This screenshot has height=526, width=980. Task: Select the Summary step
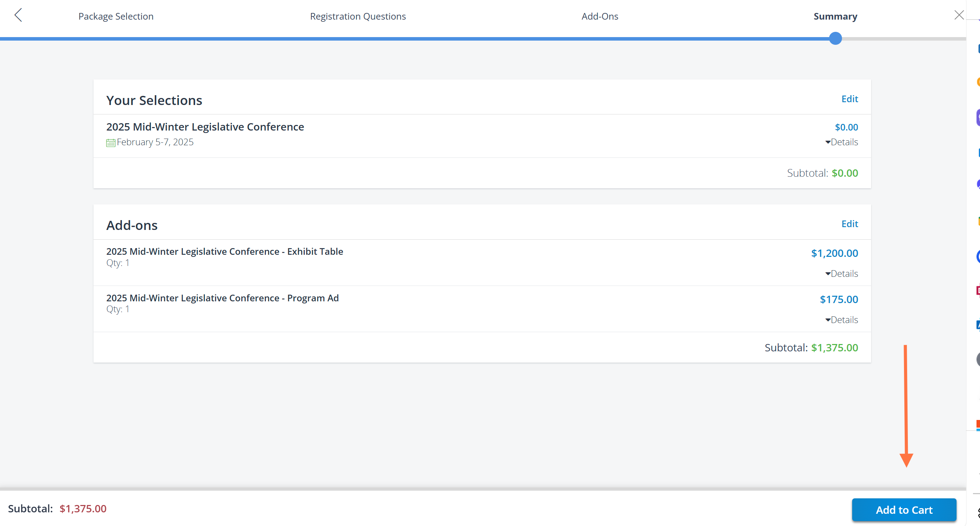[x=835, y=16]
